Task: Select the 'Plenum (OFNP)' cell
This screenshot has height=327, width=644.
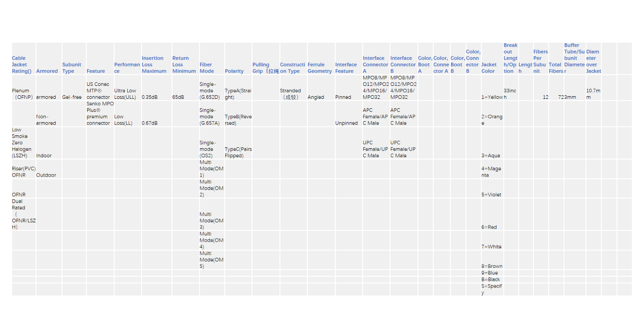Action: tap(24, 88)
